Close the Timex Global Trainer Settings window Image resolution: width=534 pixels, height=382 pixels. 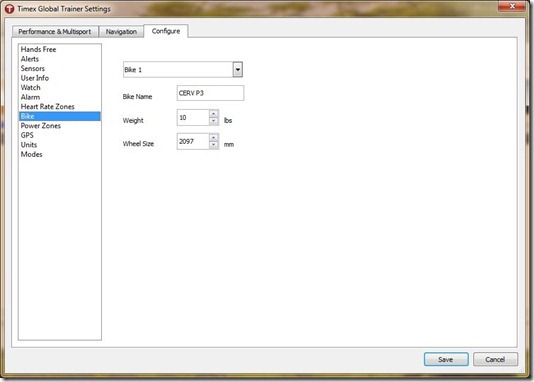(512, 6)
